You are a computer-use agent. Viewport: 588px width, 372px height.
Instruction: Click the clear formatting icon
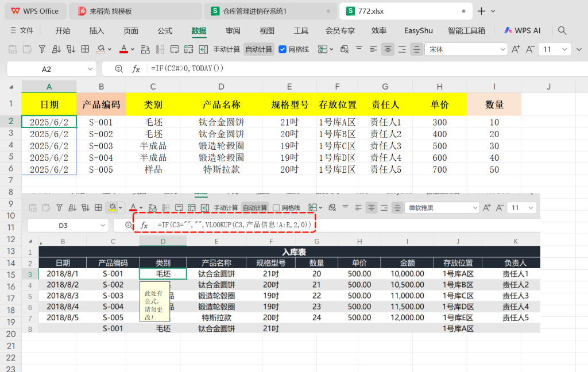[345, 49]
